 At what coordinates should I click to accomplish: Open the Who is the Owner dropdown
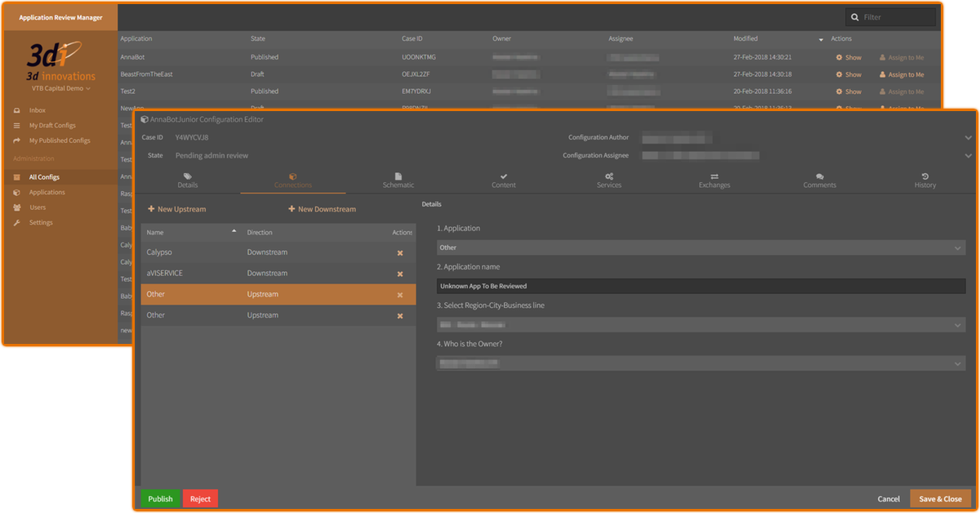coord(701,364)
